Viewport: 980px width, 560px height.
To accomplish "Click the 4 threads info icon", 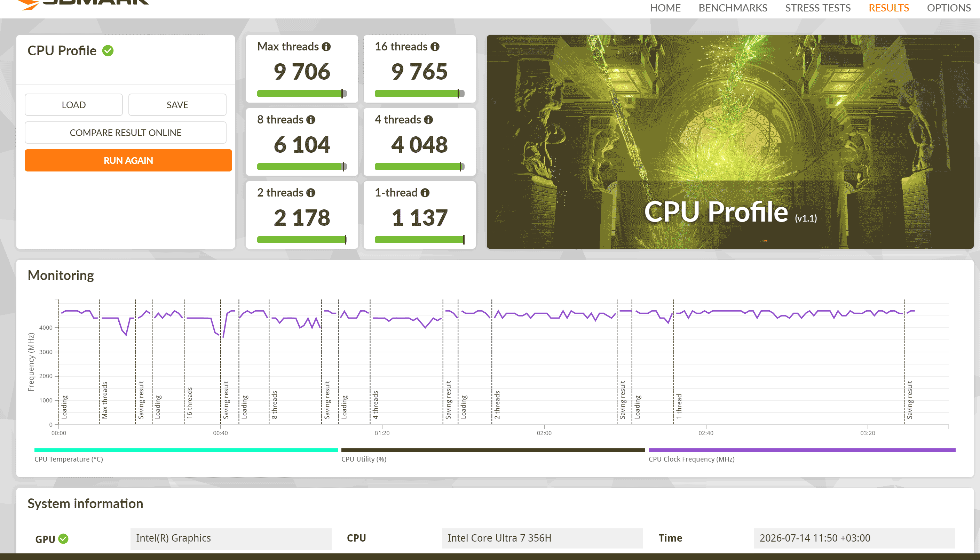I will [x=428, y=120].
